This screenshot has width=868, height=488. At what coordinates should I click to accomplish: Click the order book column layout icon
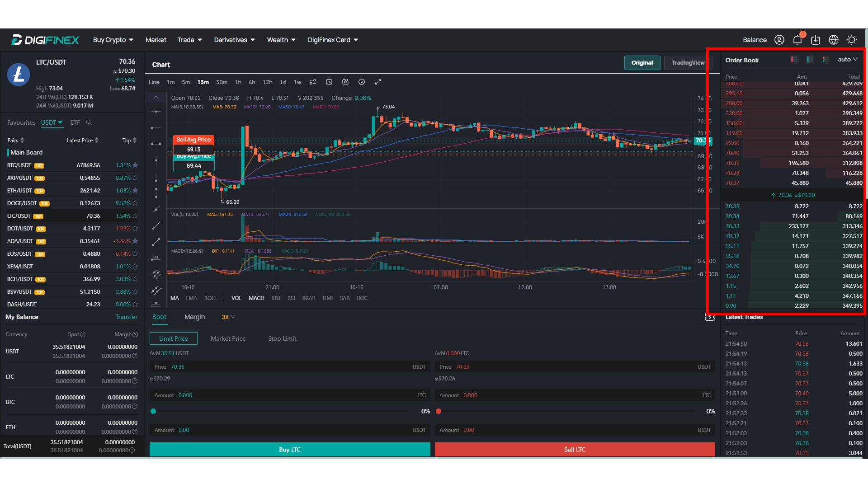pyautogui.click(x=826, y=60)
